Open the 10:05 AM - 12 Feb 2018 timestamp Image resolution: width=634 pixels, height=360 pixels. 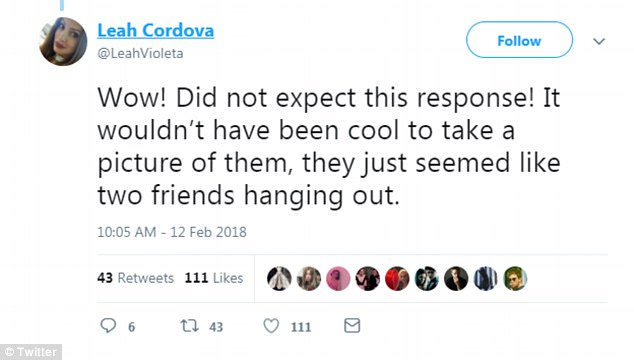point(172,232)
